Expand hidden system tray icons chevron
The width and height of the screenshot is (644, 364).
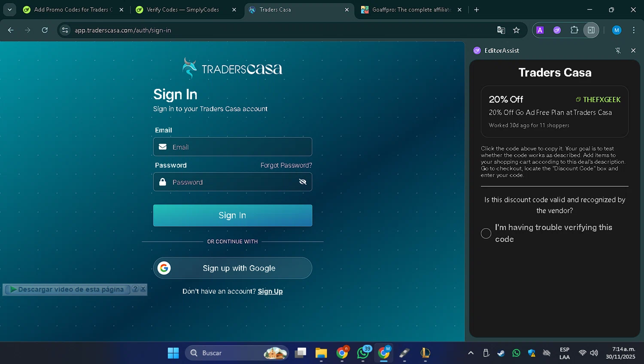point(471,353)
